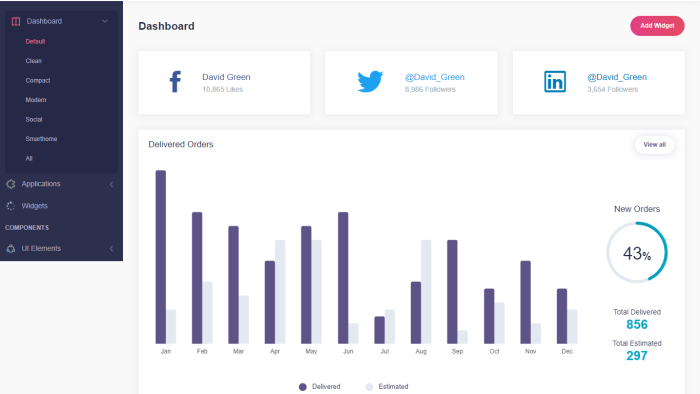This screenshot has height=394, width=700.
Task: Expand the Applications submenu arrow
Action: (111, 184)
